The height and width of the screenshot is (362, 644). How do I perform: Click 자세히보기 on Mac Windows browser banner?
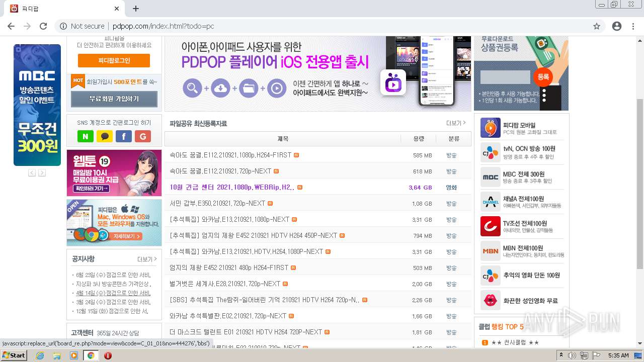pos(128,236)
